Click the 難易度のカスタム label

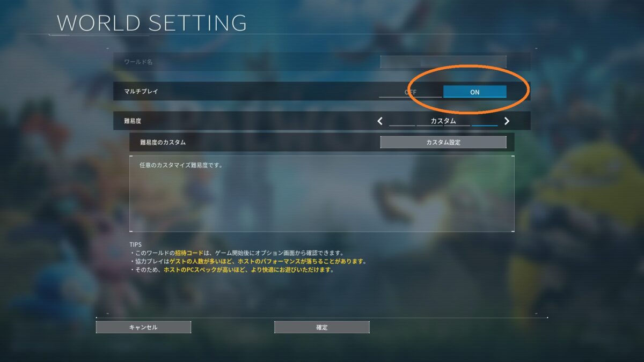[163, 142]
